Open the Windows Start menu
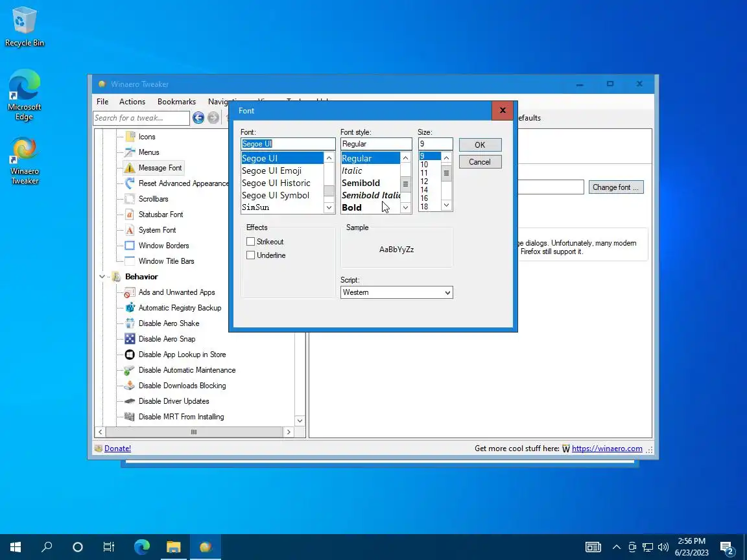The height and width of the screenshot is (560, 747). (16, 546)
